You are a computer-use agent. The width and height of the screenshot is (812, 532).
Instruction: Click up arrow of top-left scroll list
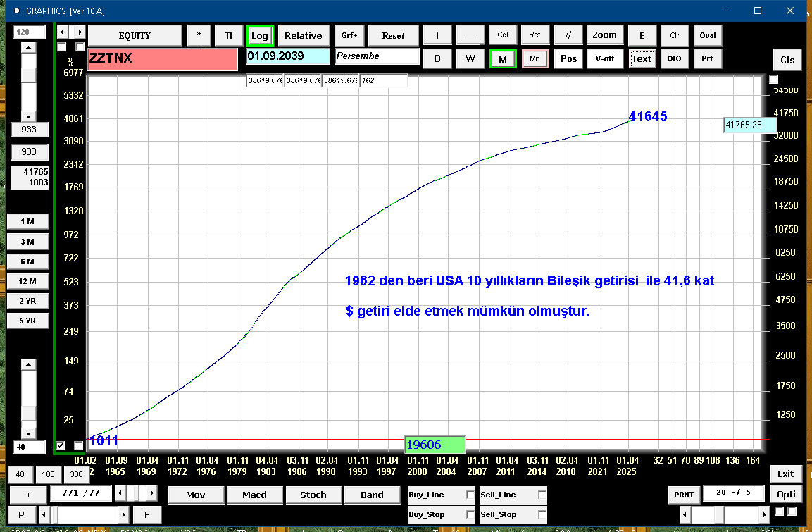pos(28,47)
